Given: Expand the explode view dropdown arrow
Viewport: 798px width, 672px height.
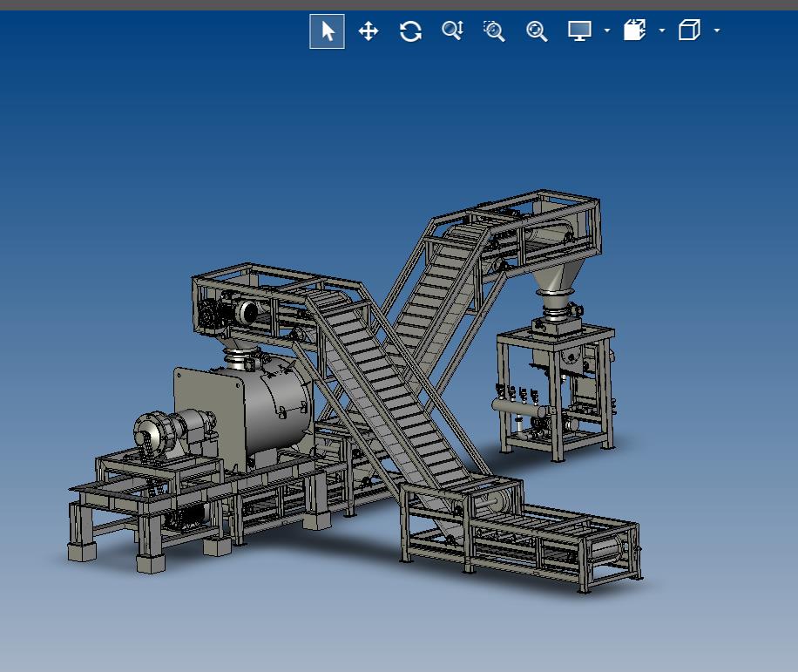Looking at the screenshot, I should coord(662,31).
